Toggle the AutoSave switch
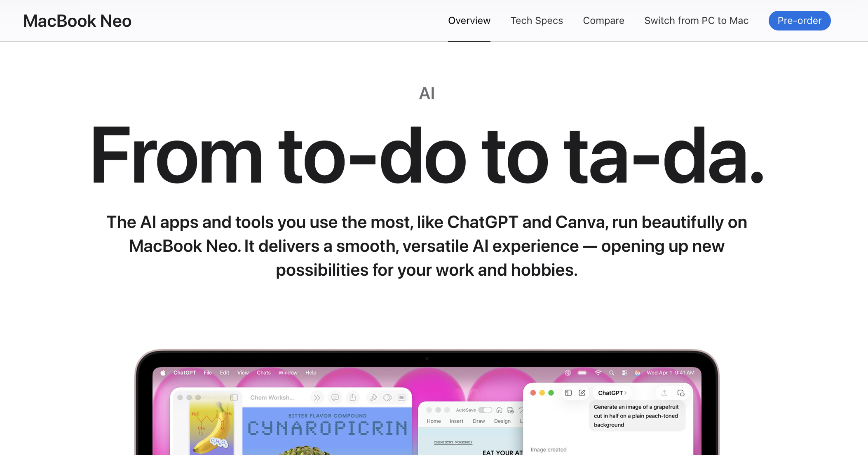The height and width of the screenshot is (455, 868). [485, 410]
